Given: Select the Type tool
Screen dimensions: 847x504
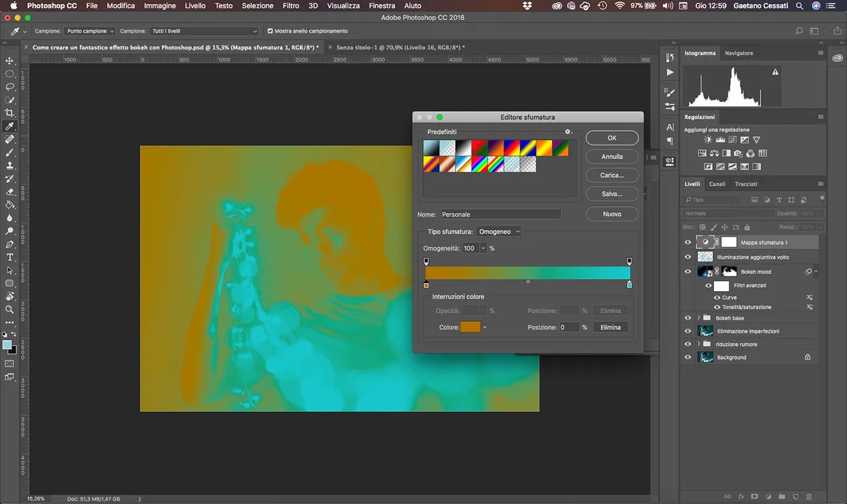Looking at the screenshot, I should [x=10, y=257].
